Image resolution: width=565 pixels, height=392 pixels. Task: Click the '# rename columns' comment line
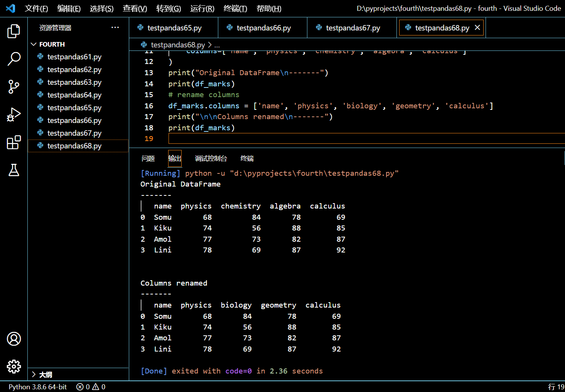coord(204,94)
